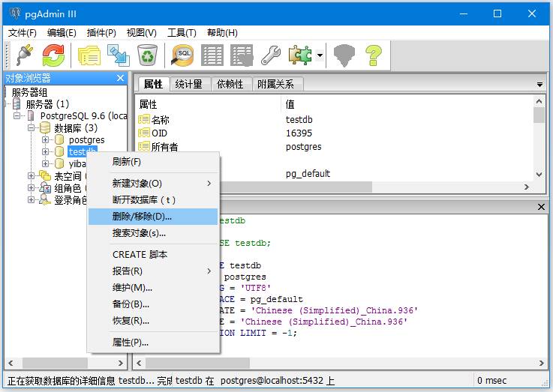The width and height of the screenshot is (553, 392).
Task: Click the create new object toolbar icon
Action: coord(118,55)
